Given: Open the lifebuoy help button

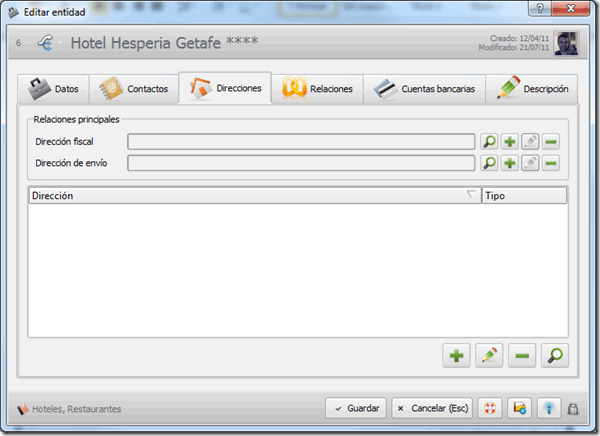Looking at the screenshot, I should point(490,408).
